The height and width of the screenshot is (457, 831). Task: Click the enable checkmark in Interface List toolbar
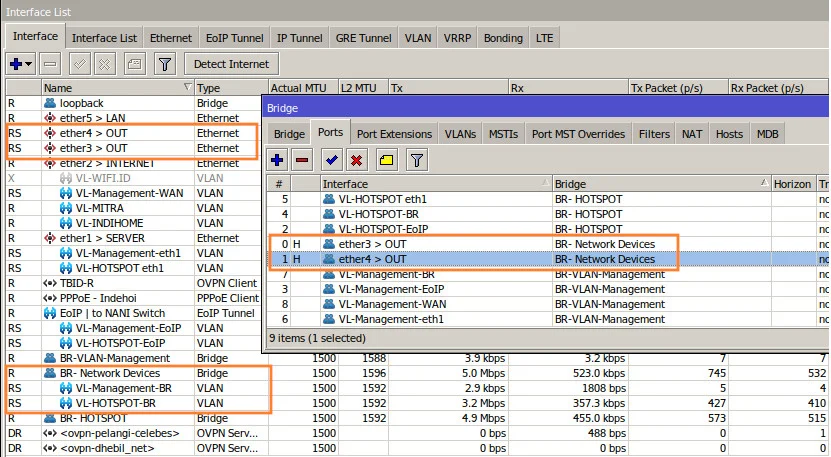tap(79, 64)
